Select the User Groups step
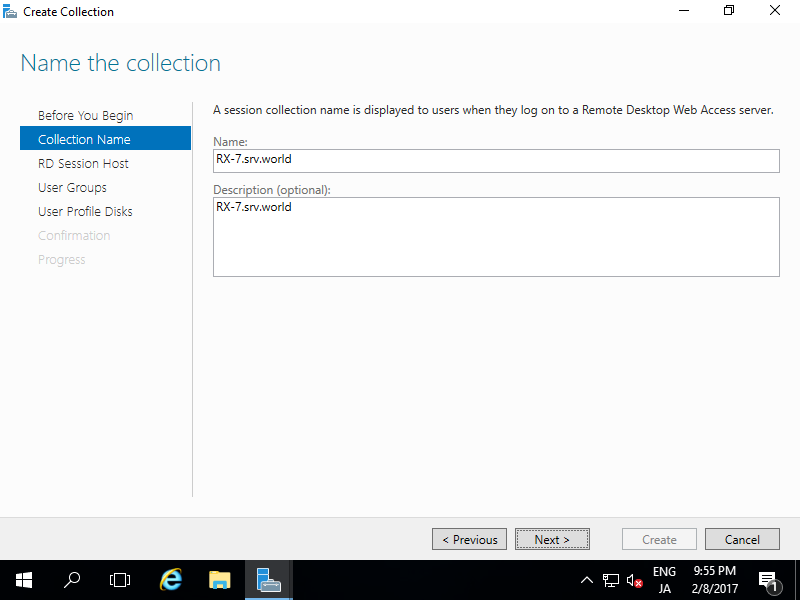 pos(73,187)
